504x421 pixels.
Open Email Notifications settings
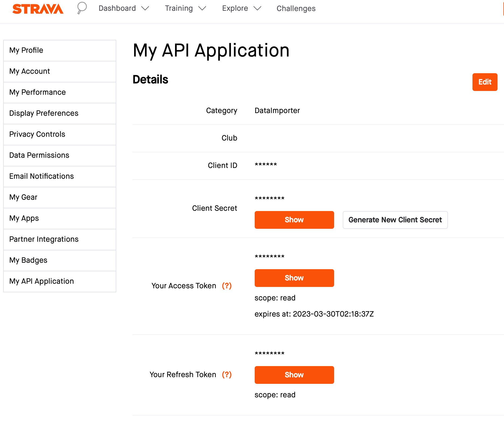pos(60,177)
